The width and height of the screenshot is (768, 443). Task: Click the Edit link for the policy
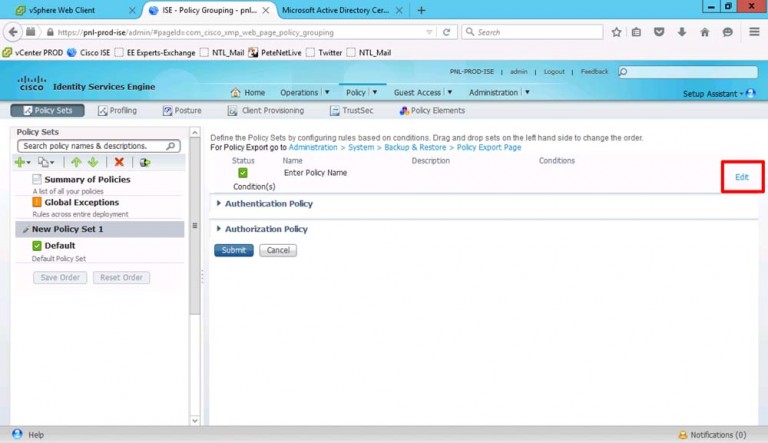(742, 177)
